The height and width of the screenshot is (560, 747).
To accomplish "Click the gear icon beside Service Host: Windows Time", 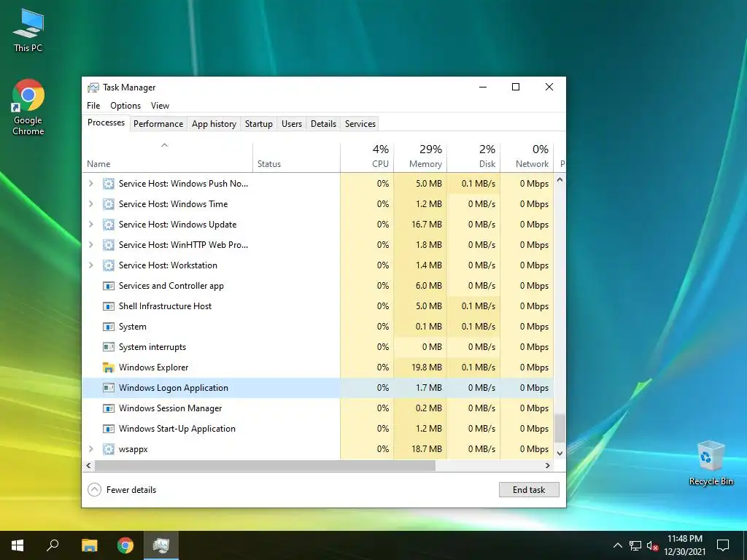I will tap(109, 204).
